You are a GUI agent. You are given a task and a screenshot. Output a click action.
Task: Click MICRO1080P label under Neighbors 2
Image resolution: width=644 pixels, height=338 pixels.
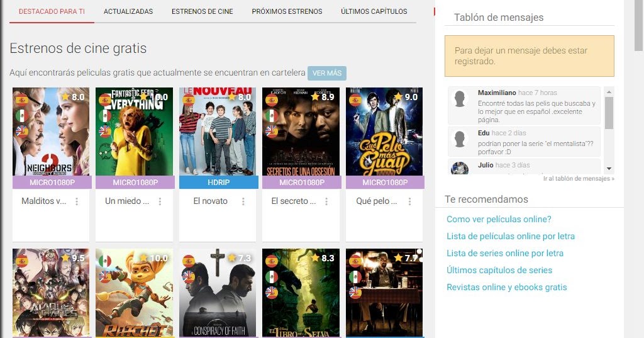point(52,182)
